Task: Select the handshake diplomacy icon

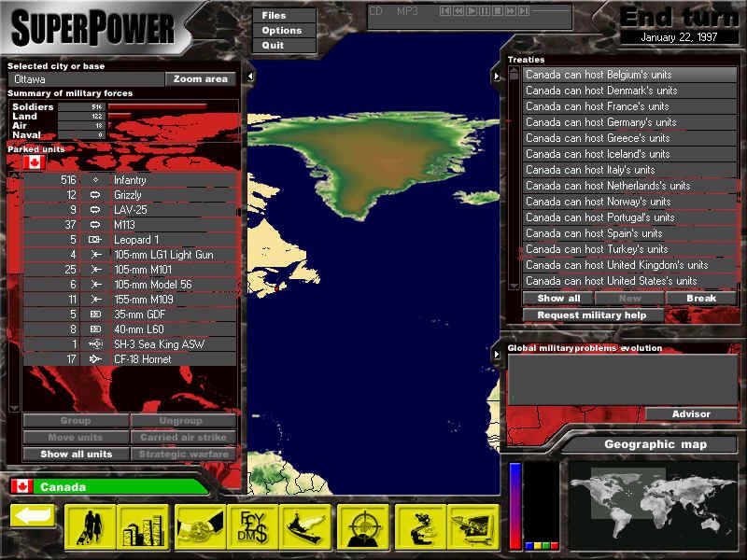Action: (x=200, y=527)
